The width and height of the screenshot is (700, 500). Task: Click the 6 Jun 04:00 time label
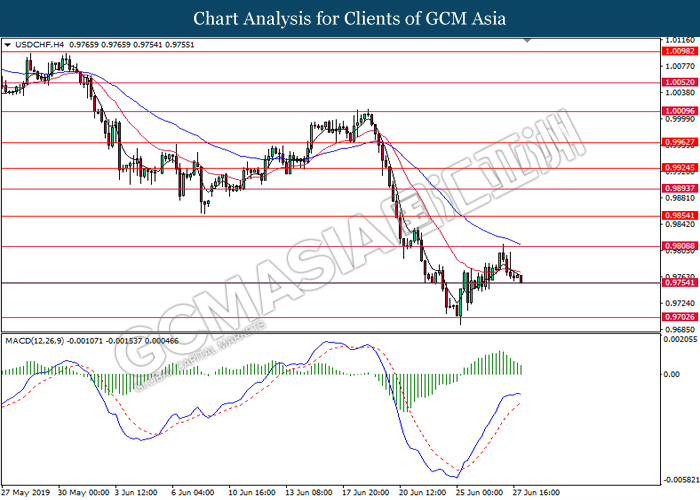(x=193, y=493)
